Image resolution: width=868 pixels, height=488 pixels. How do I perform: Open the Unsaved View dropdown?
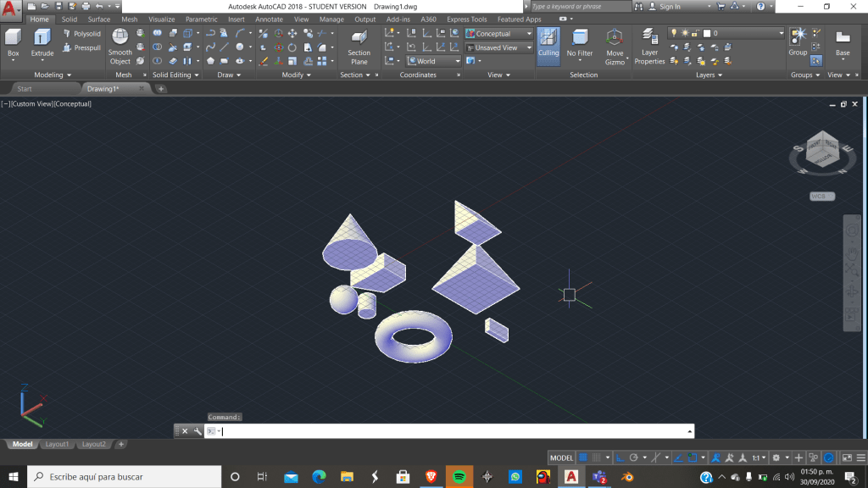point(498,47)
